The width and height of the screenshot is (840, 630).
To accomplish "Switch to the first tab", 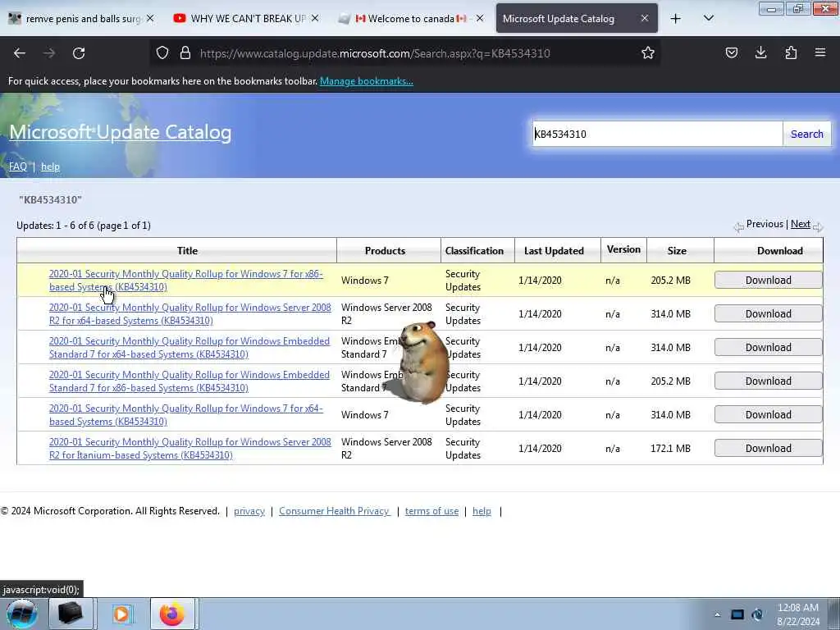I will [81, 19].
